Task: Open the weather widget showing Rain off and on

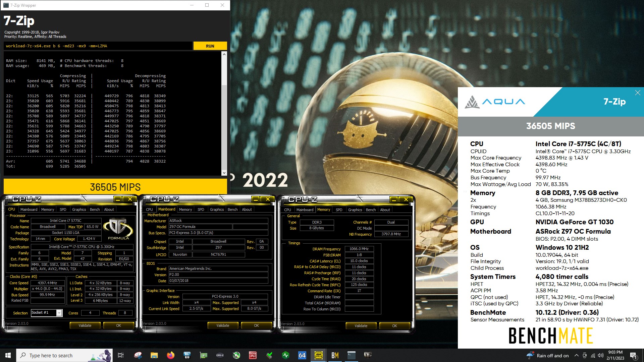Action: tap(547, 355)
